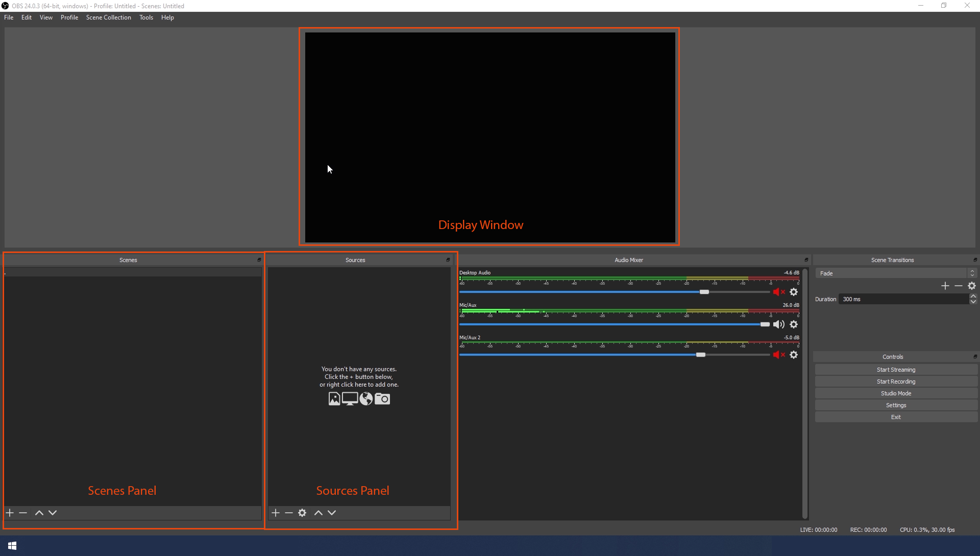
Task: Remove selected source with minus icon
Action: tap(289, 513)
